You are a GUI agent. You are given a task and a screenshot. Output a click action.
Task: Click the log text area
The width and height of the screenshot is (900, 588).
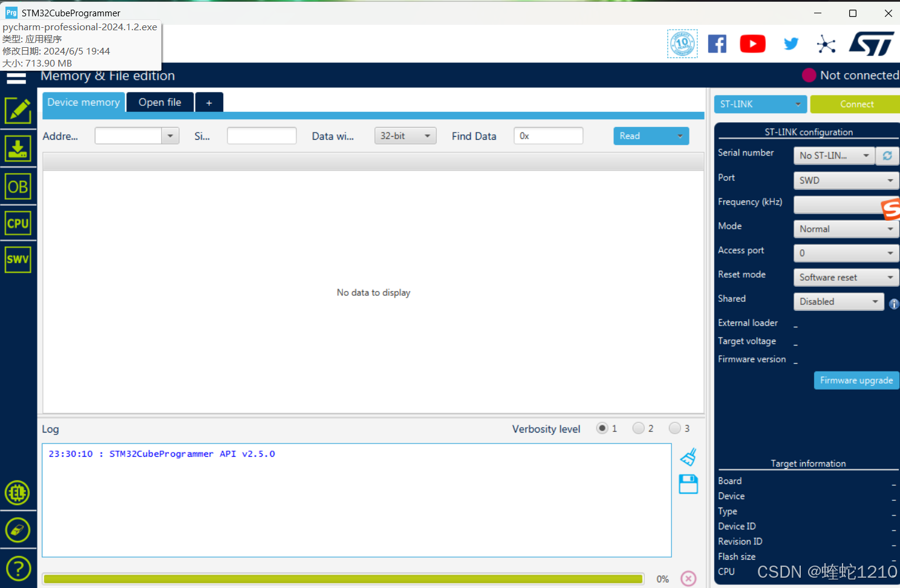click(x=357, y=500)
